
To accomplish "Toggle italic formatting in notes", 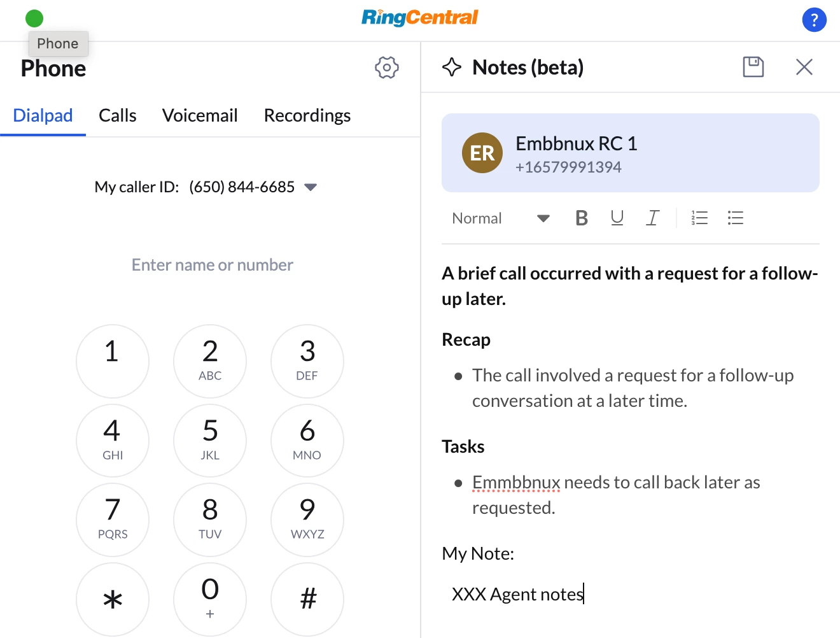I will click(652, 218).
